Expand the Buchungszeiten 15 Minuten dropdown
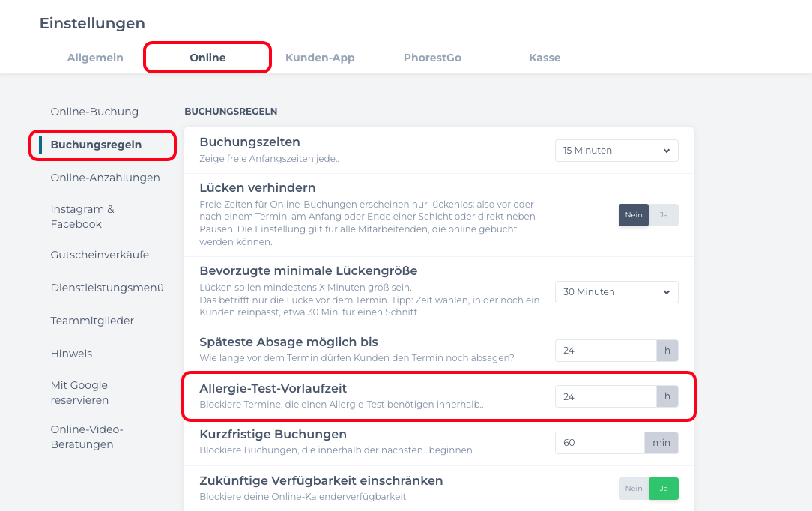The height and width of the screenshot is (511, 812). click(616, 151)
